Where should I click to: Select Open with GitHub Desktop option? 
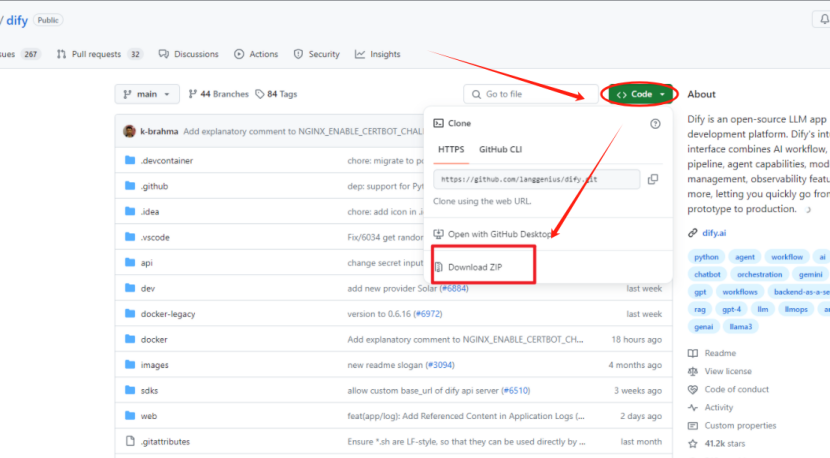click(493, 234)
